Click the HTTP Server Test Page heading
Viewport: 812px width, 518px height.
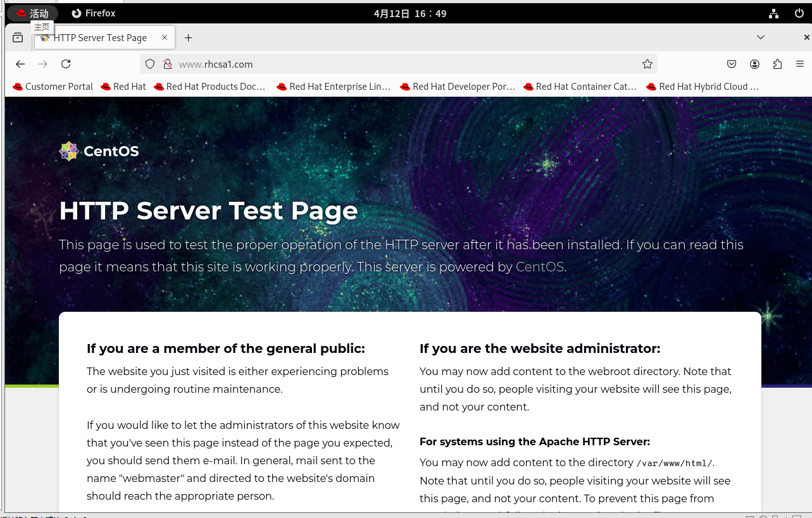pyautogui.click(x=208, y=211)
